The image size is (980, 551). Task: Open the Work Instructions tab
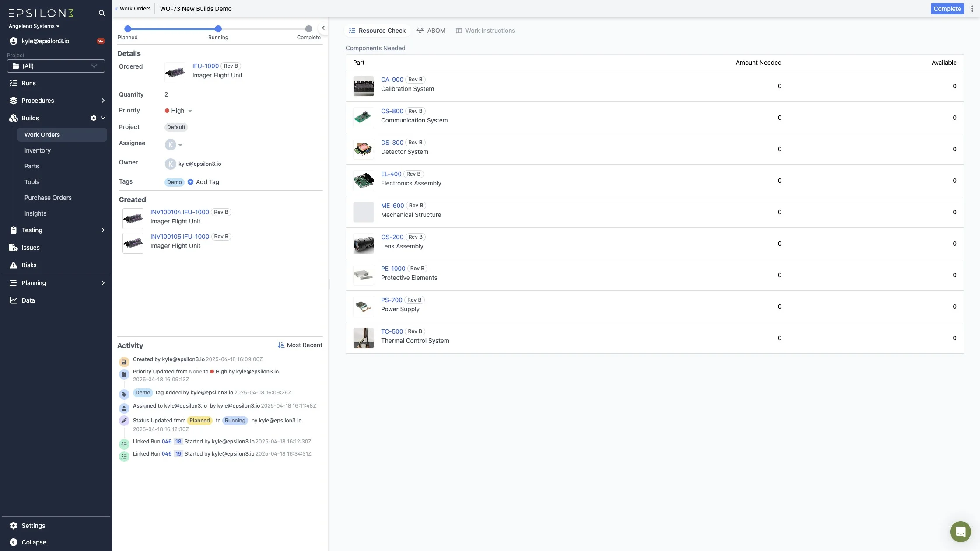point(485,31)
